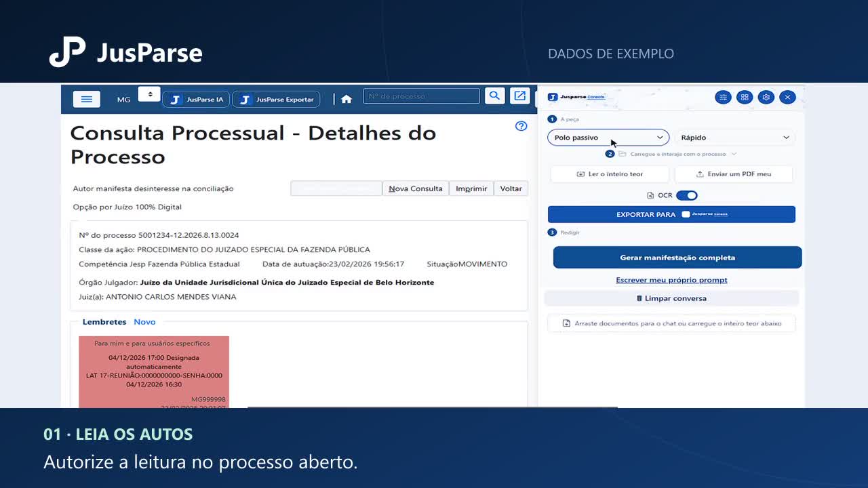The height and width of the screenshot is (488, 868).
Task: Create a Novo lembrete
Action: [x=144, y=322]
